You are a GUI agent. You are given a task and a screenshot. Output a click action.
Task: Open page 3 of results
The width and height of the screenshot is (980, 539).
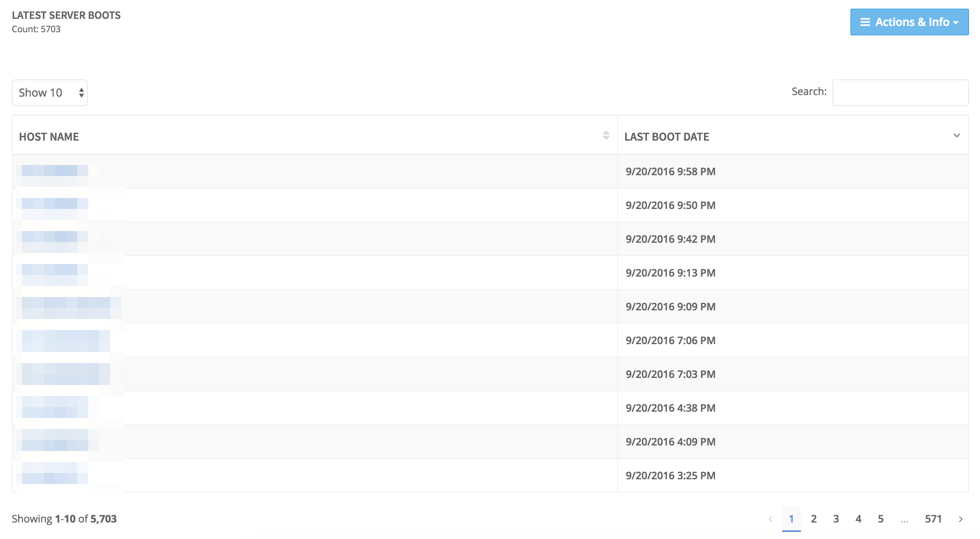pyautogui.click(x=836, y=519)
